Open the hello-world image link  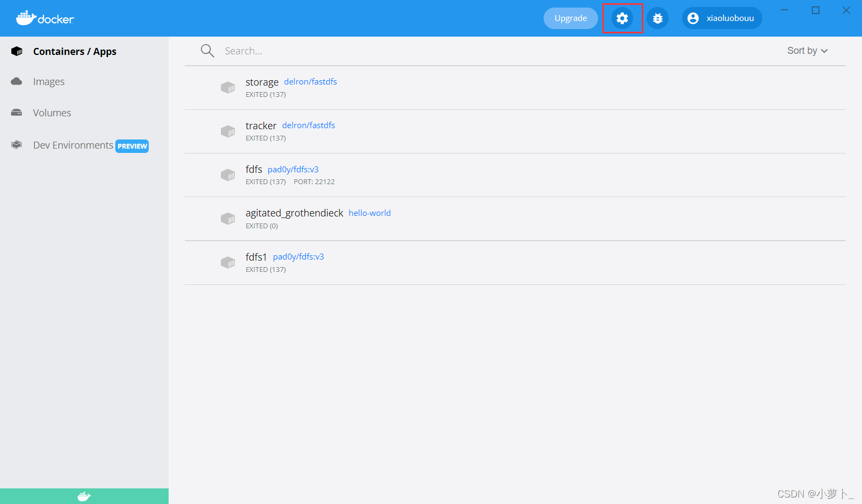pos(370,213)
